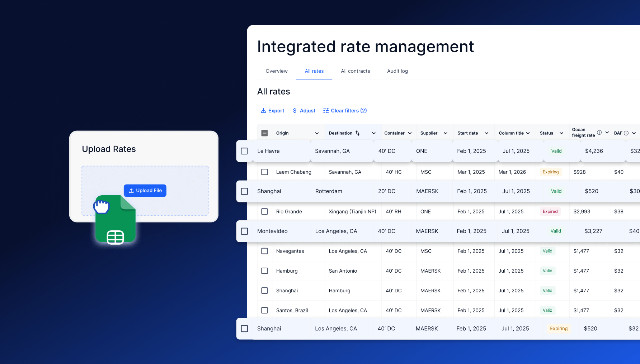The image size is (640, 364).
Task: Click the Expired status badge for Rio Grande
Action: [x=550, y=212]
